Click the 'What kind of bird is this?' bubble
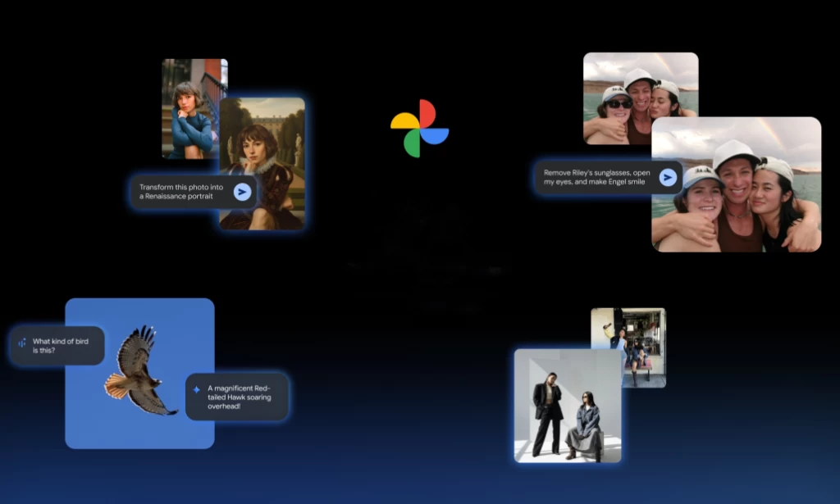The image size is (840, 504). [56, 344]
